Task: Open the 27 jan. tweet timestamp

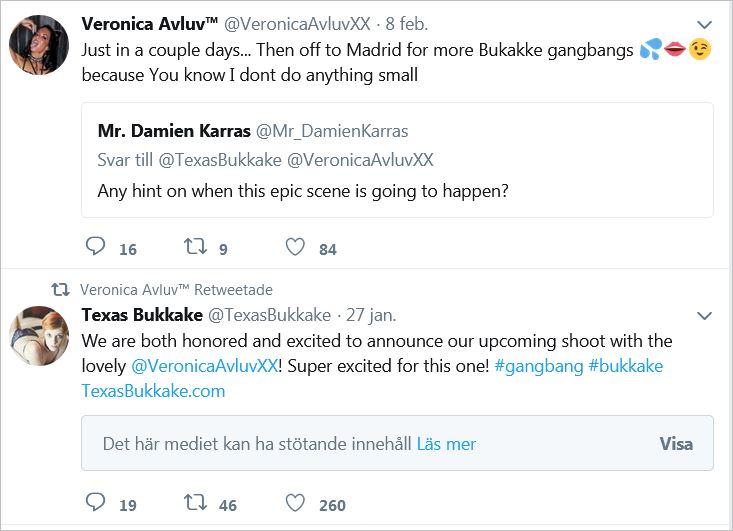Action: click(x=368, y=315)
